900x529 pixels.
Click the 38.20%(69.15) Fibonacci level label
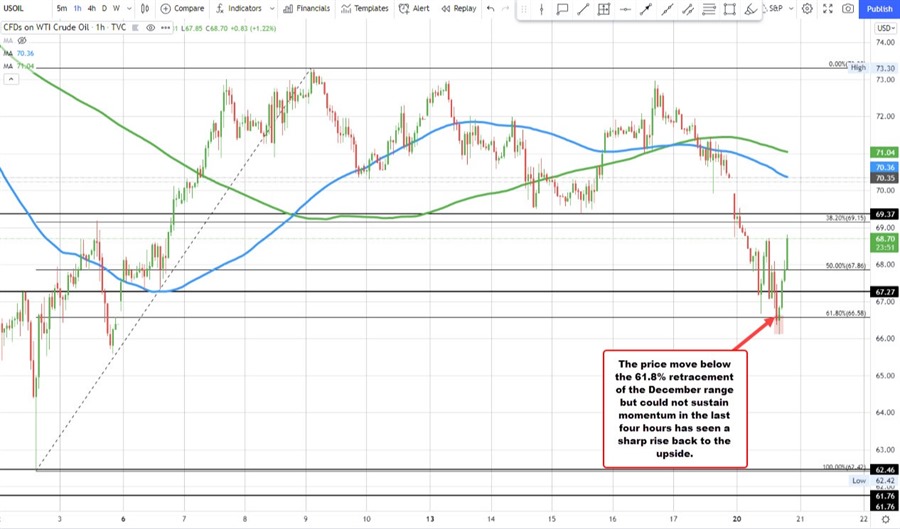pos(845,218)
